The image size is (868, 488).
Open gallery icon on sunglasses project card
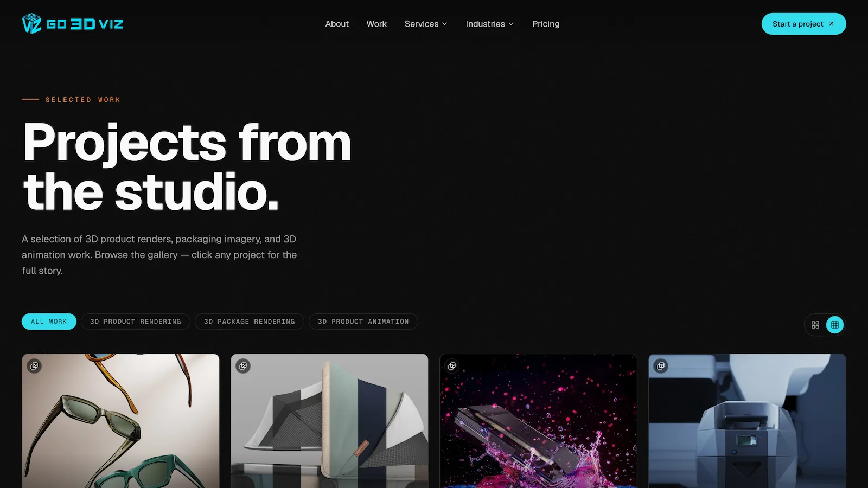coord(34,366)
